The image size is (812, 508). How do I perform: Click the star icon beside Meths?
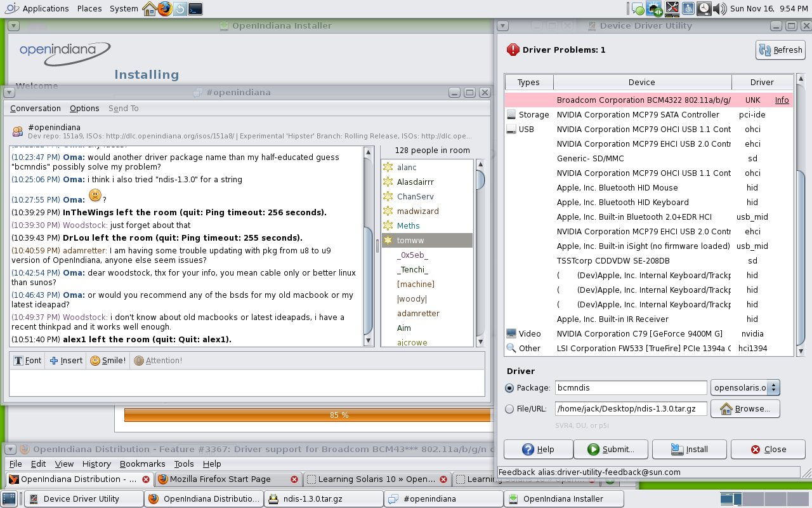tap(388, 226)
